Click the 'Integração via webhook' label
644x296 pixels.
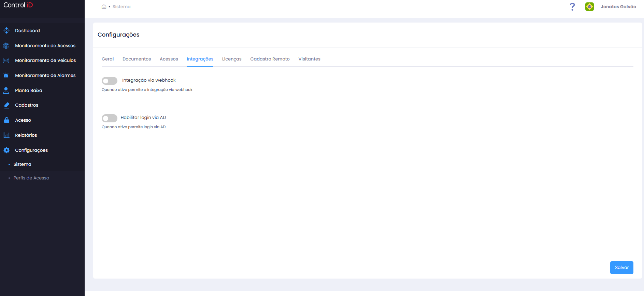click(149, 80)
